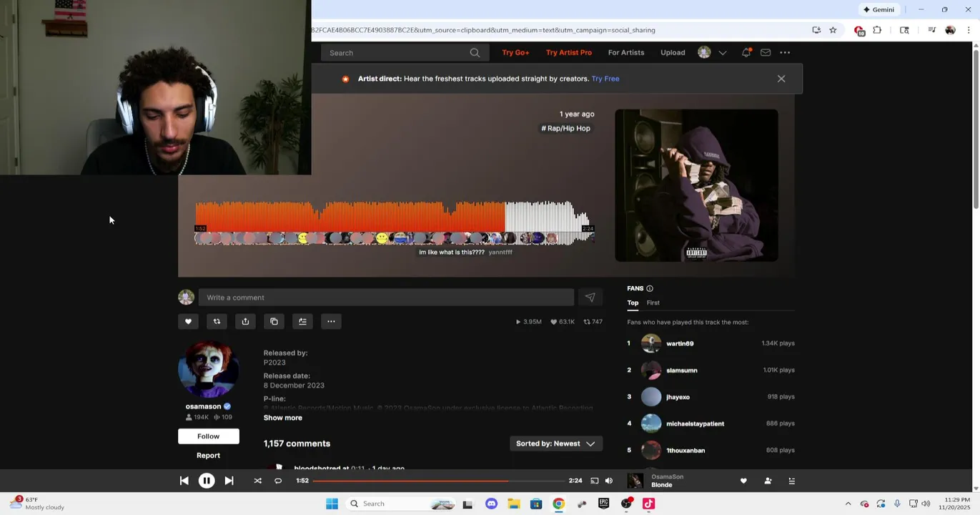View the track's 747 reposts
This screenshot has height=515, width=980.
point(593,322)
